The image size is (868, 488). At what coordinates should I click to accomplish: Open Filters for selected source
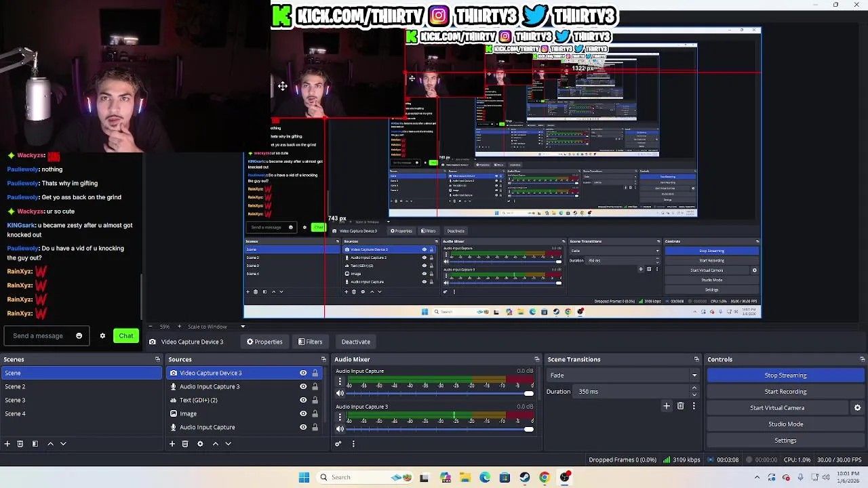310,342
